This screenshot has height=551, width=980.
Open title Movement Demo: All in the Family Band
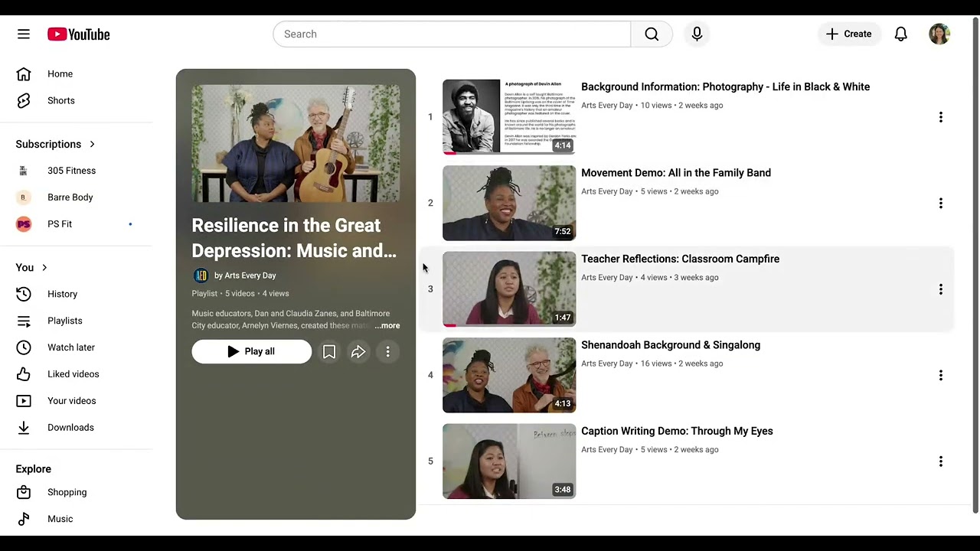pyautogui.click(x=676, y=173)
